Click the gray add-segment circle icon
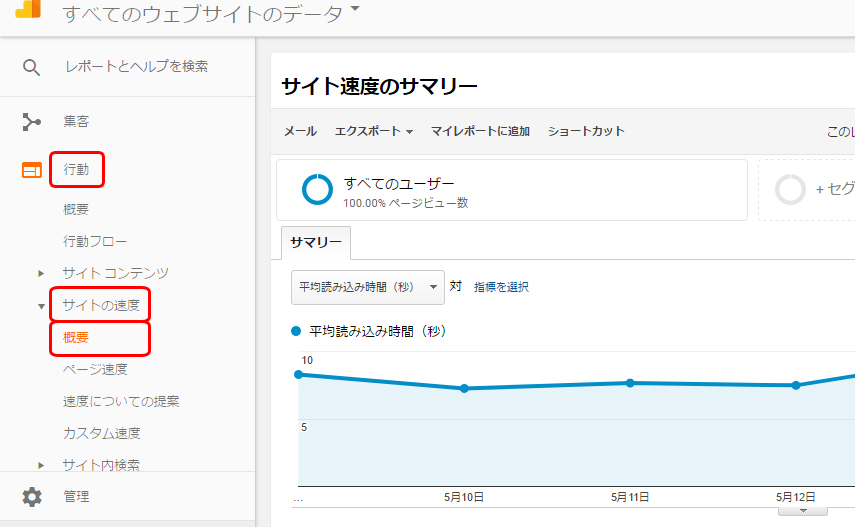 click(x=790, y=189)
